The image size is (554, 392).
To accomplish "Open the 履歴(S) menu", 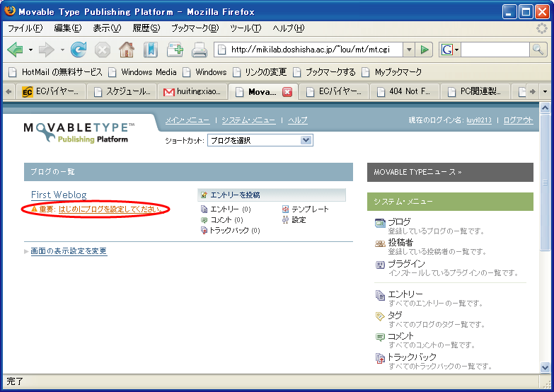I will pos(146,28).
